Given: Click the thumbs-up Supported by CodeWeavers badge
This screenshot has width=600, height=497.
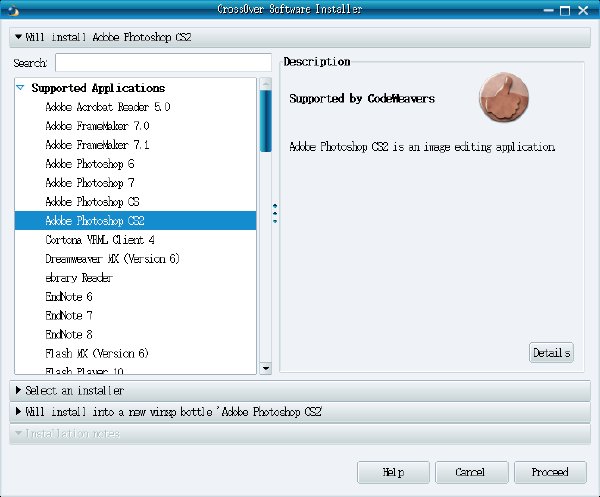Looking at the screenshot, I should tap(504, 97).
